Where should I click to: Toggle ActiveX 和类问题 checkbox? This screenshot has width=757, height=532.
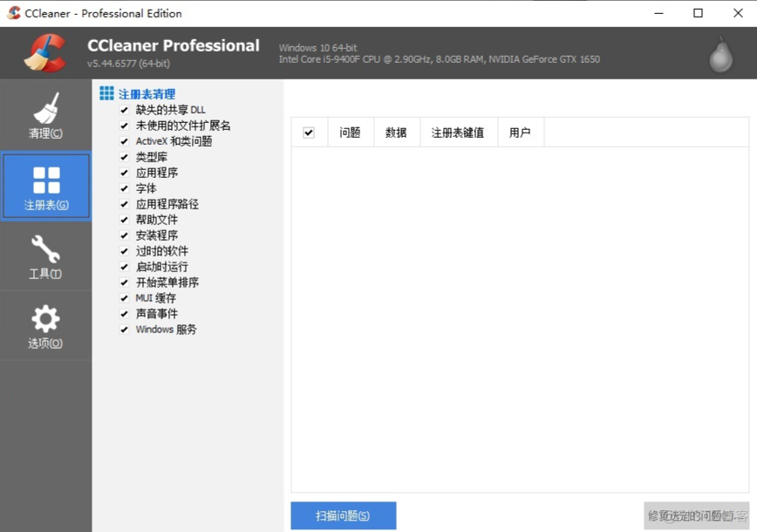(125, 141)
